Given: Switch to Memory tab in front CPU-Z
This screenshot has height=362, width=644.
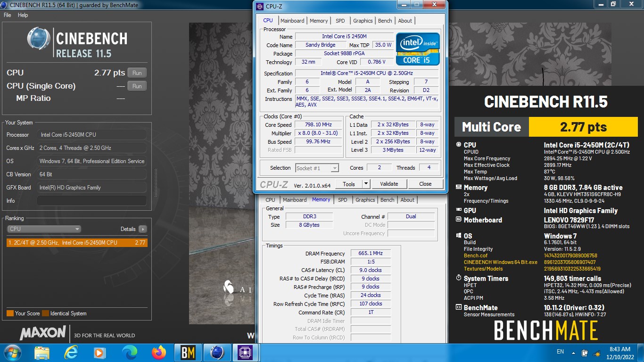Looking at the screenshot, I should click(x=319, y=21).
